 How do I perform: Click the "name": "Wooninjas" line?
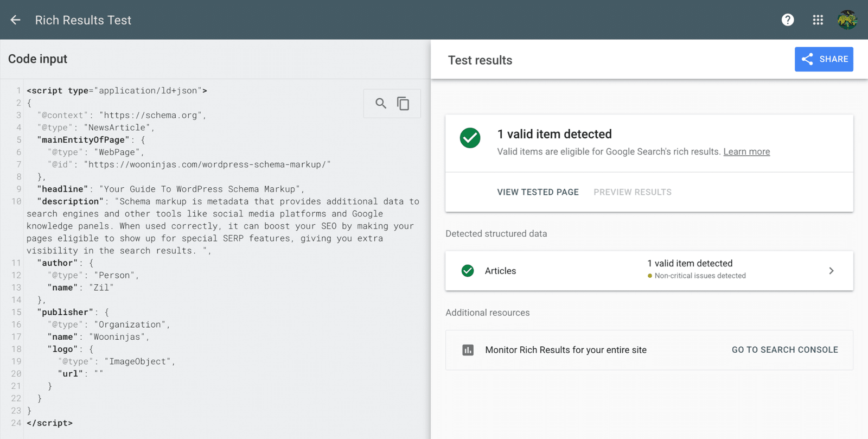(99, 337)
